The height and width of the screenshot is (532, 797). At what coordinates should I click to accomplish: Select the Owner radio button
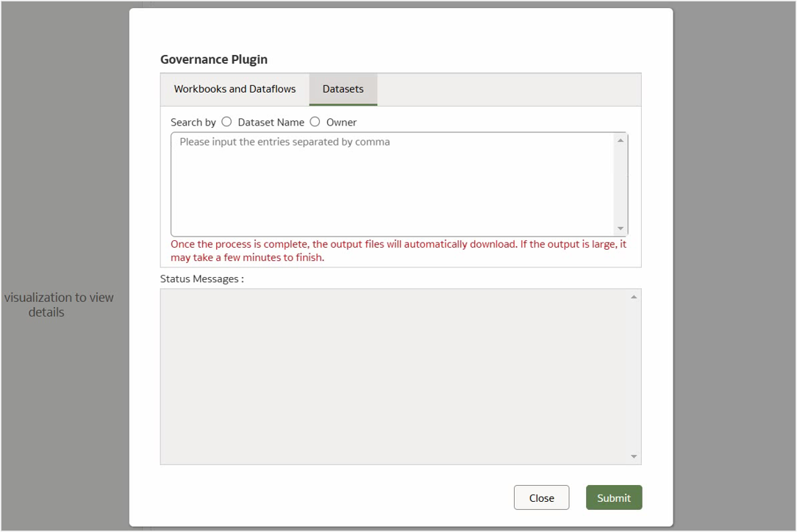(x=315, y=121)
